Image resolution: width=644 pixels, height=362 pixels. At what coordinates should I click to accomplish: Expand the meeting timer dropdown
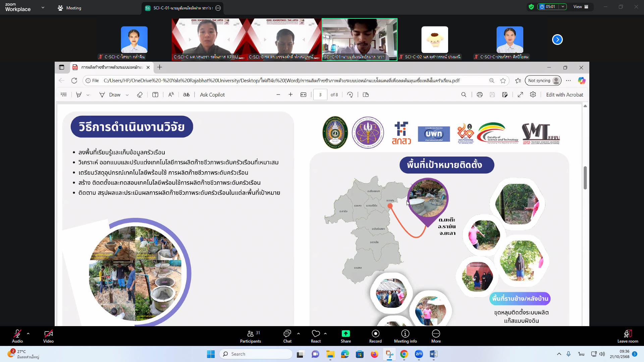(563, 7)
